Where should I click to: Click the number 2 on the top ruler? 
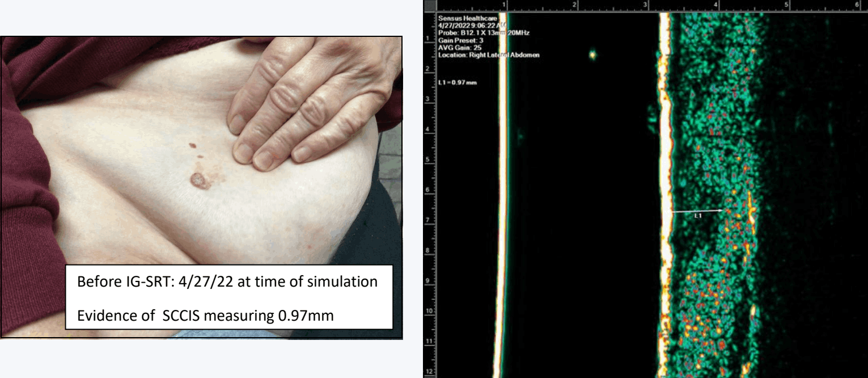[574, 5]
